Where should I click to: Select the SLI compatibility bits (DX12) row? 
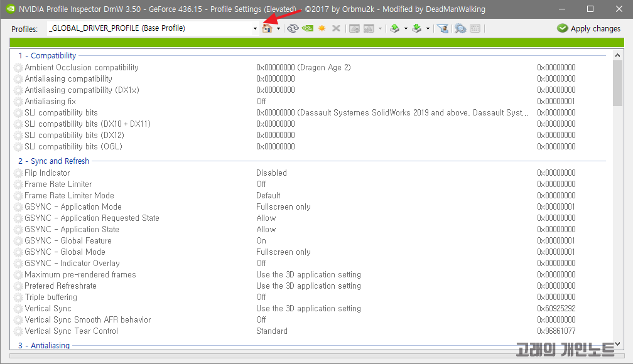[310, 135]
